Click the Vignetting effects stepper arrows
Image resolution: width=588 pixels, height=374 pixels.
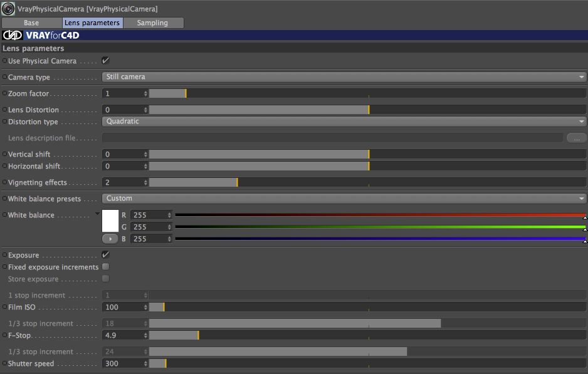click(x=145, y=182)
